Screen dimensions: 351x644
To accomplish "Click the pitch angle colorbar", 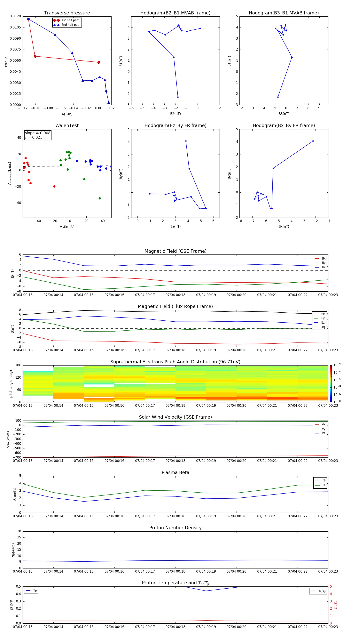I will coord(331,383).
